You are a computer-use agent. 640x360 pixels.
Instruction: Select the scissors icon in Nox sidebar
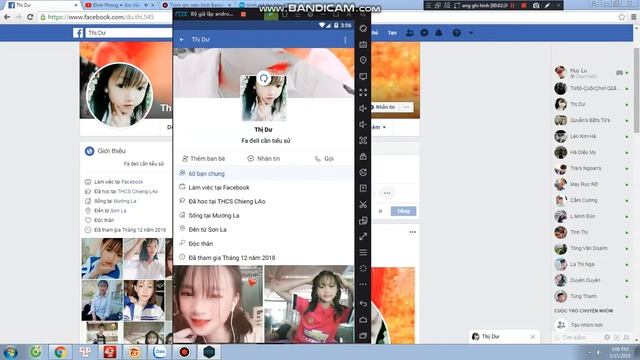pos(363,204)
